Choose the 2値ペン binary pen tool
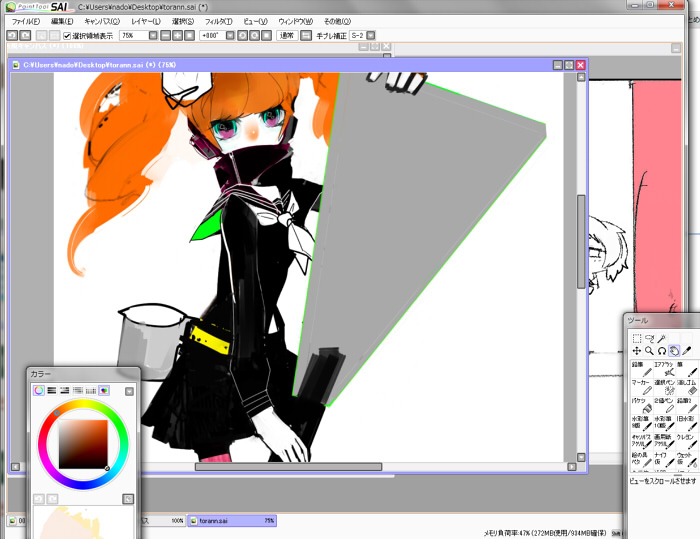 coord(664,405)
